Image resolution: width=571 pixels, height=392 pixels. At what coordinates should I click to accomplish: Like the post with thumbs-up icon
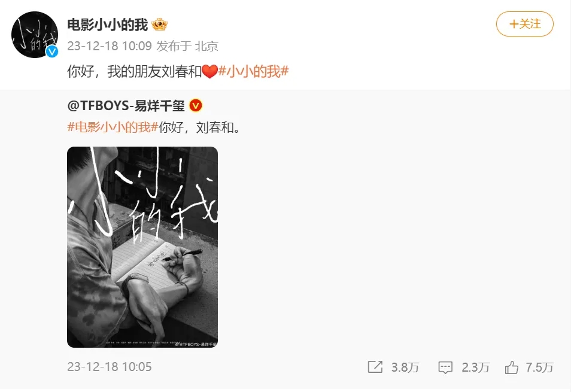coord(512,367)
